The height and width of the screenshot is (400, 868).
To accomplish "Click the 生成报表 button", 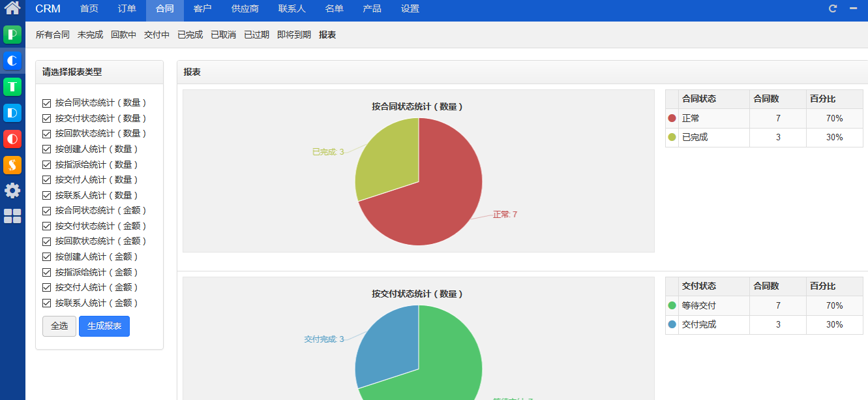I will pyautogui.click(x=104, y=326).
